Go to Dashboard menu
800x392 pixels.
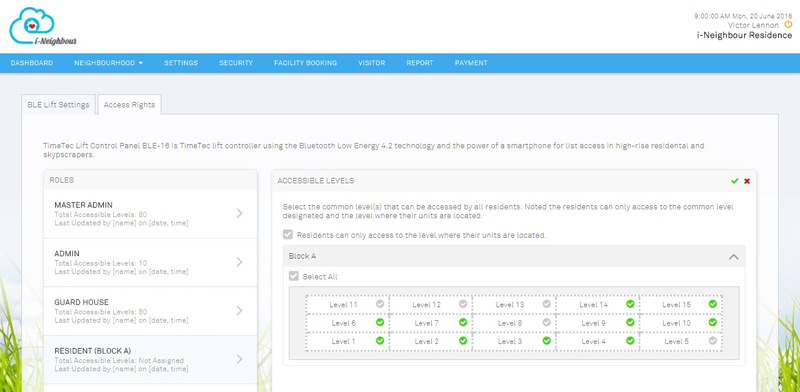(x=32, y=63)
